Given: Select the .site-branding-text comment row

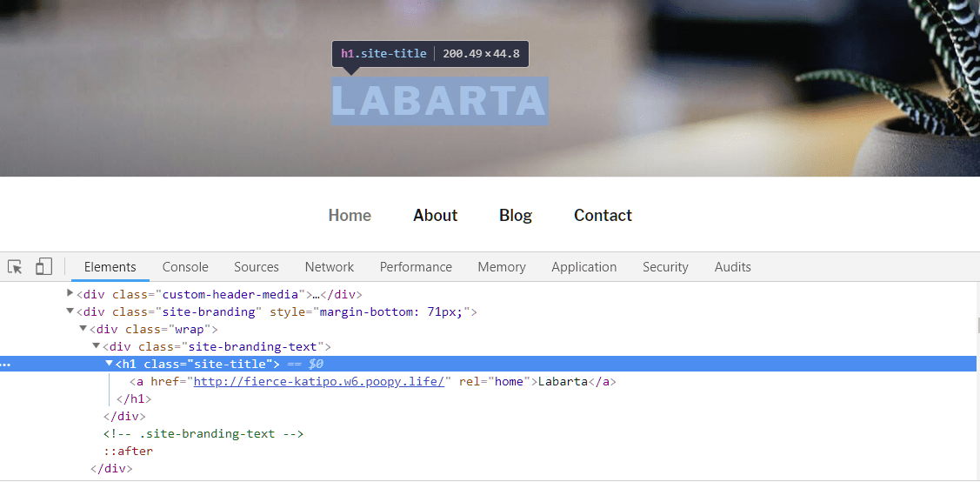Looking at the screenshot, I should (203, 433).
